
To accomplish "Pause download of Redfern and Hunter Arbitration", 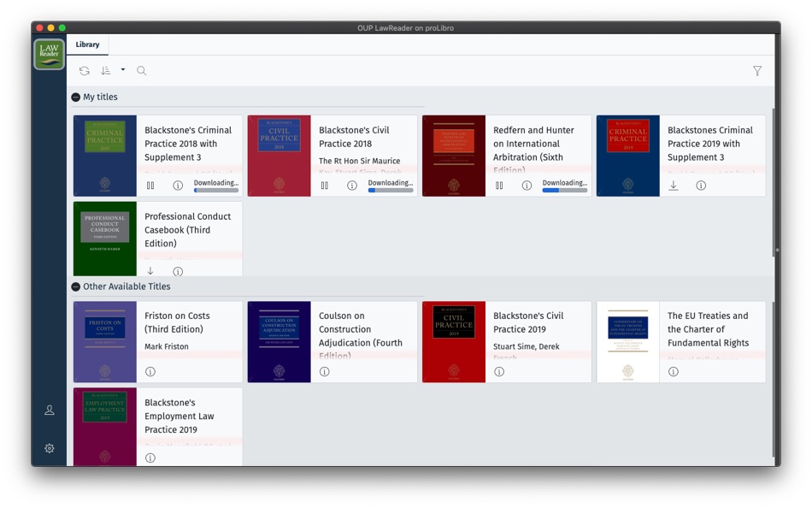I will [x=499, y=185].
